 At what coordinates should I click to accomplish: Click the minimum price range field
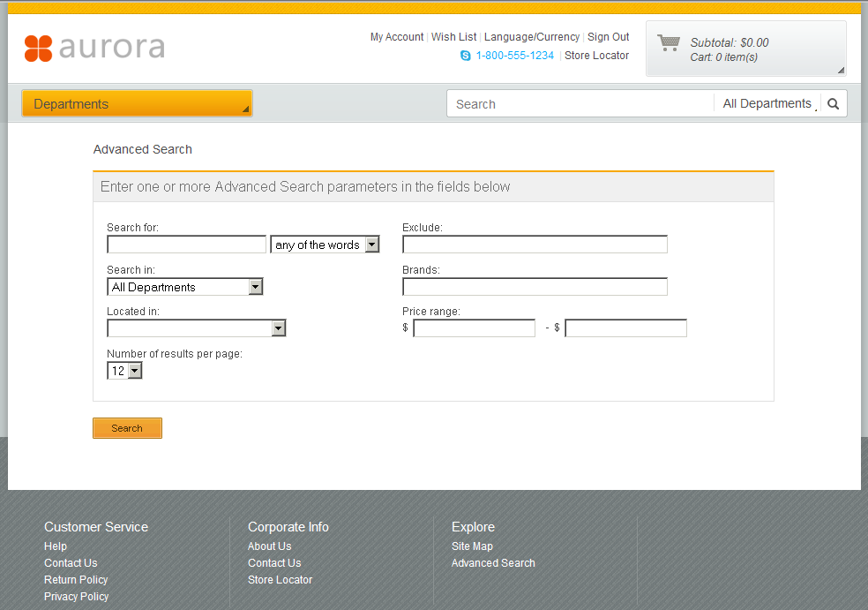click(474, 328)
